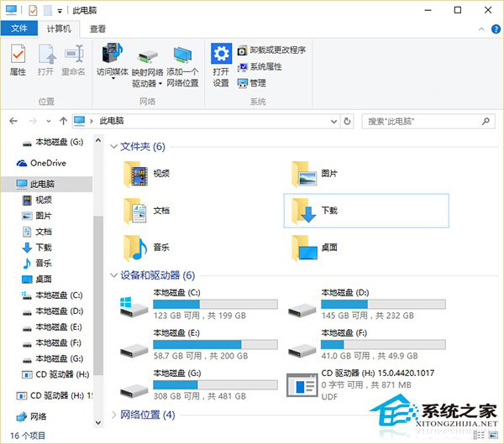Click the 重命名 rename icon

74,60
